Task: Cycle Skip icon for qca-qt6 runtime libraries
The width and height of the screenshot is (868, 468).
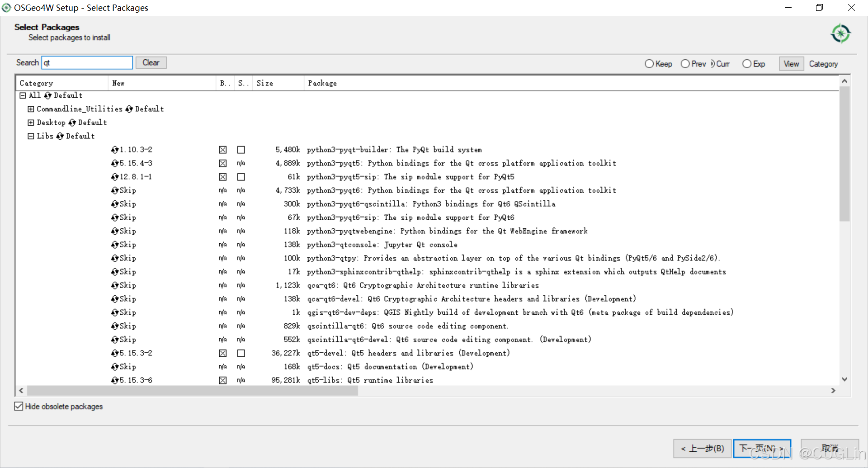Action: coord(115,285)
